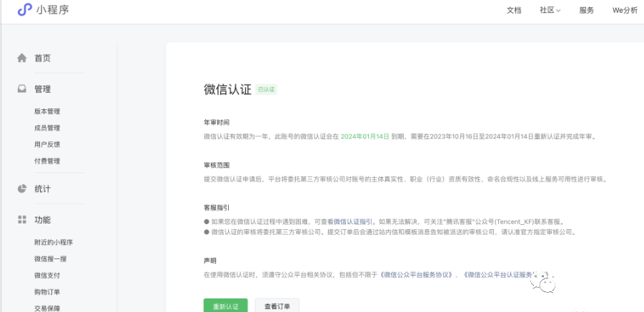The width and height of the screenshot is (644, 312).
Task: Select 版本管理 in the sidebar
Action: (x=47, y=111)
